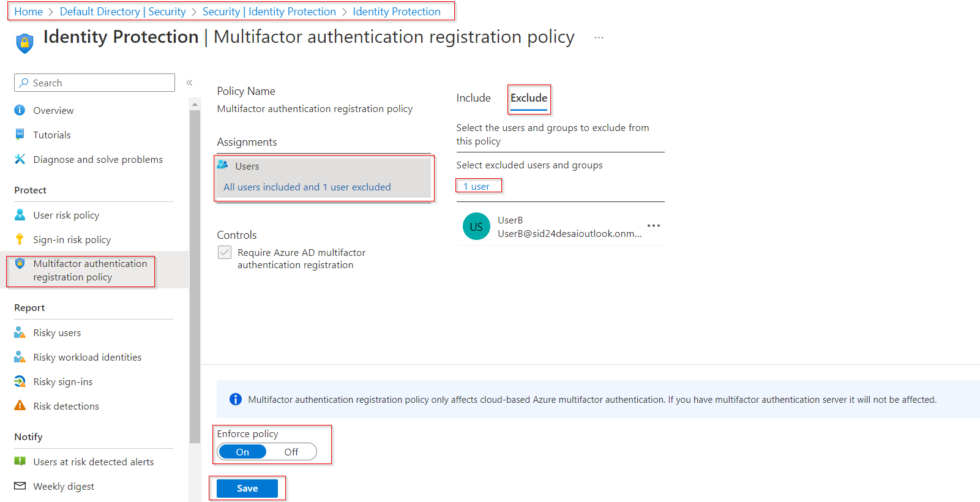Go to Home breadcrumb
980x502 pixels.
(28, 12)
